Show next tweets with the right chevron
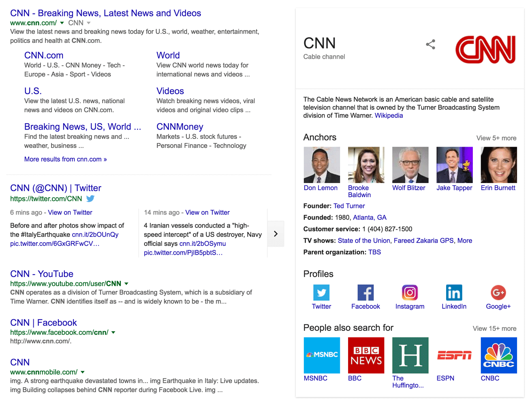Image resolution: width=532 pixels, height=405 pixels. pos(276,234)
